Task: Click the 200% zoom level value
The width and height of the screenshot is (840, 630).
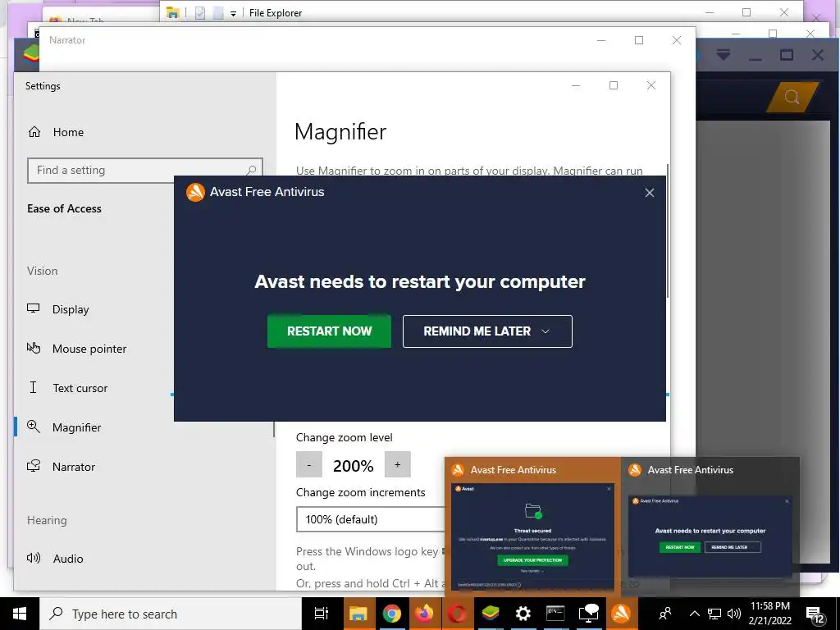Action: click(x=353, y=466)
